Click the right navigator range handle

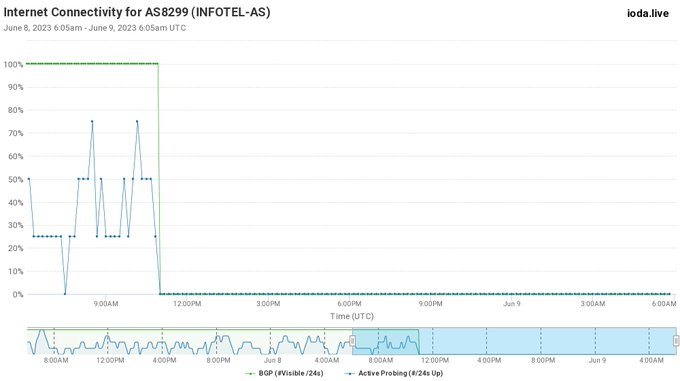(676, 341)
